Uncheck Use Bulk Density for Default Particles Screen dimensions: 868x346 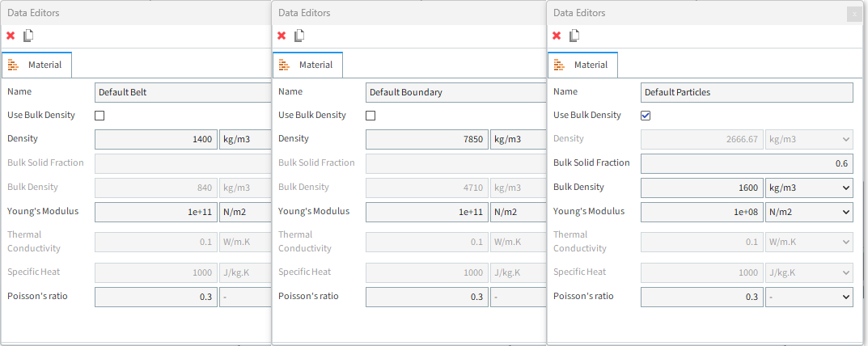(x=646, y=116)
